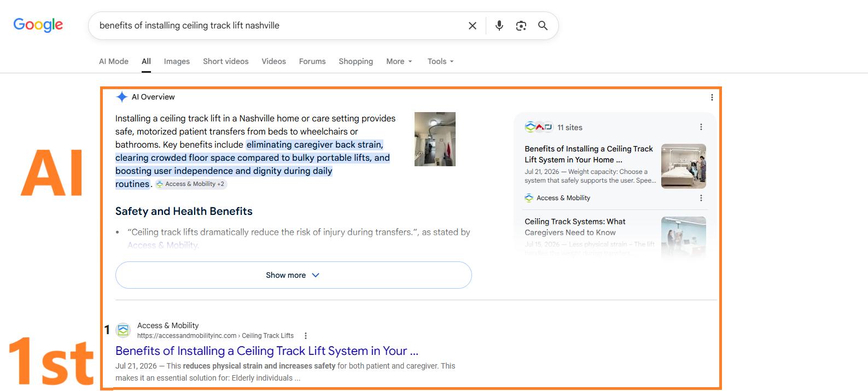The image size is (868, 391).
Task: Open AI Overview three-dot options menu
Action: point(712,97)
